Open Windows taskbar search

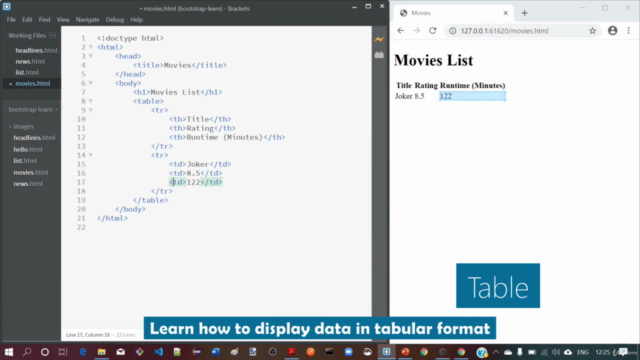coord(27,352)
